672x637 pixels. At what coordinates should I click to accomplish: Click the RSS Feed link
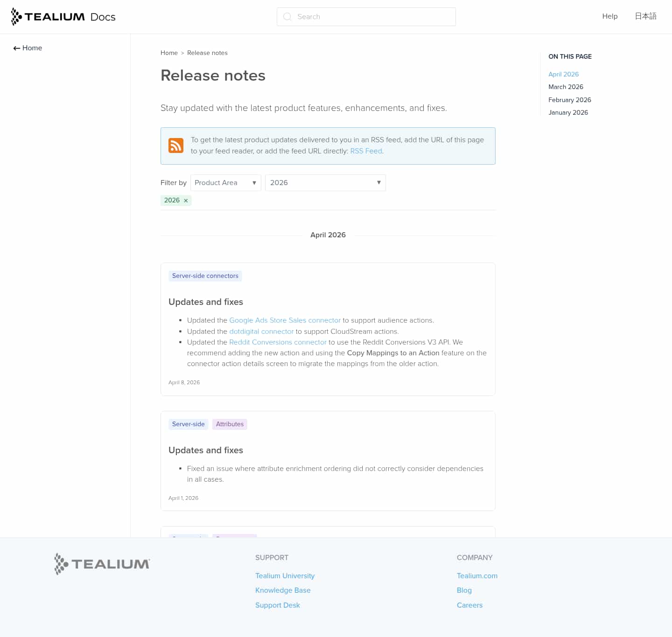click(x=366, y=151)
